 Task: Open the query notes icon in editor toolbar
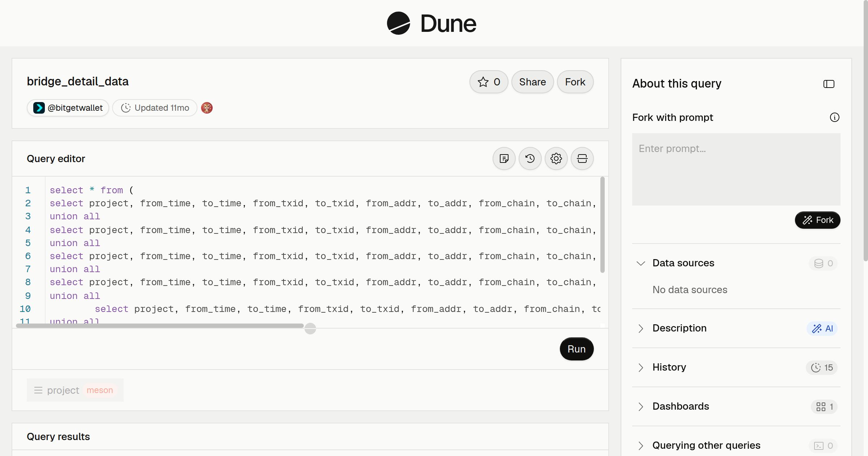tap(504, 159)
